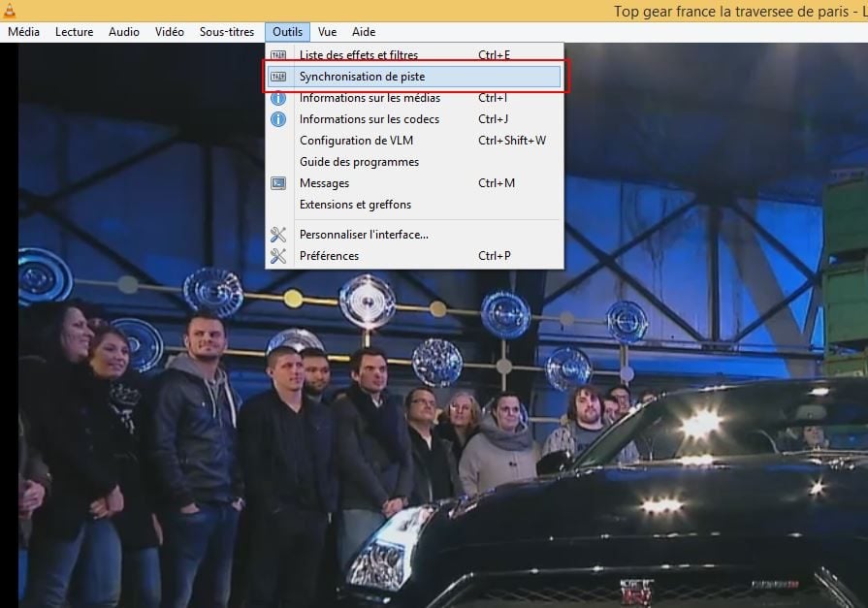The height and width of the screenshot is (608, 868).
Task: Click the tools icon beside Personnaliser l'interface
Action: pos(278,235)
